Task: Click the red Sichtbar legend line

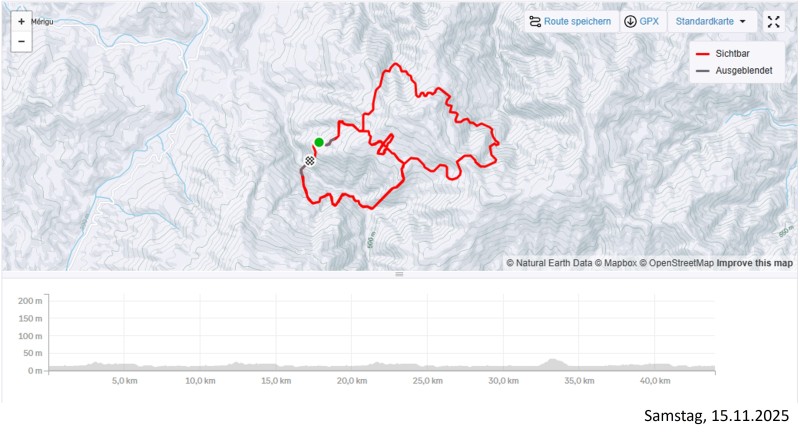Action: coord(703,53)
